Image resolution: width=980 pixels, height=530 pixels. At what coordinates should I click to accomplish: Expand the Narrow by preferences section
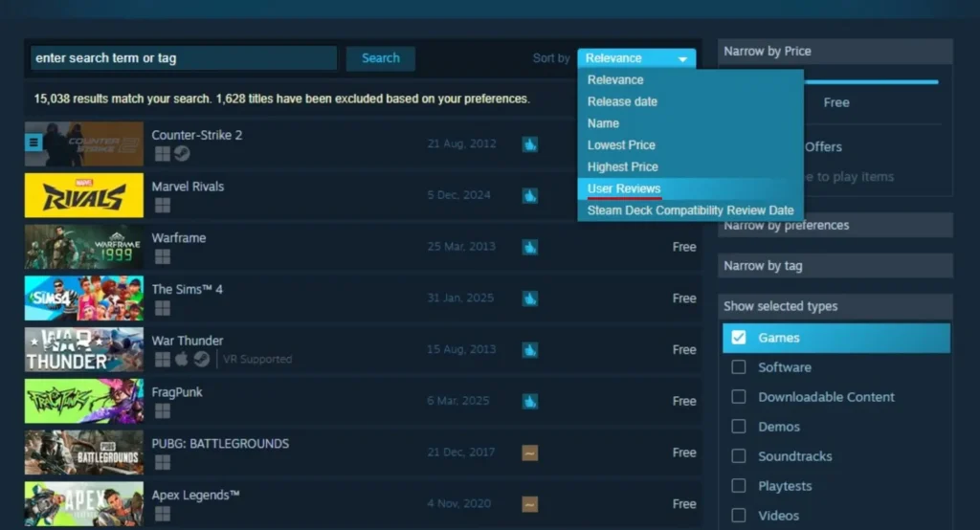pyautogui.click(x=835, y=225)
